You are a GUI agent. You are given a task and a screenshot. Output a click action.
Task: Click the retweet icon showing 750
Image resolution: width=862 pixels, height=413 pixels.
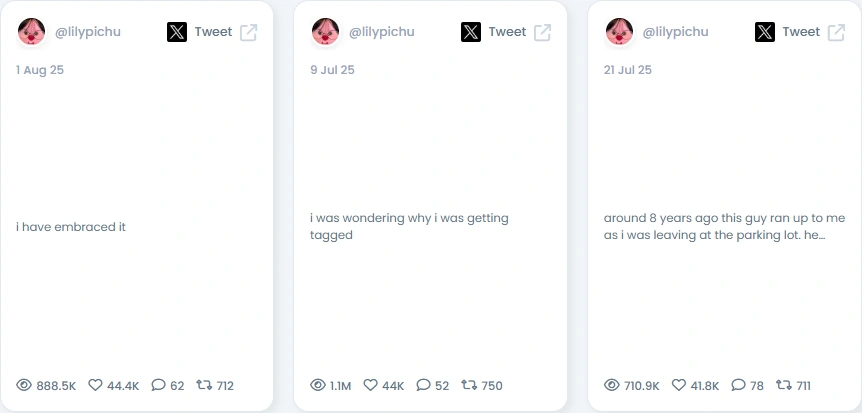click(469, 385)
